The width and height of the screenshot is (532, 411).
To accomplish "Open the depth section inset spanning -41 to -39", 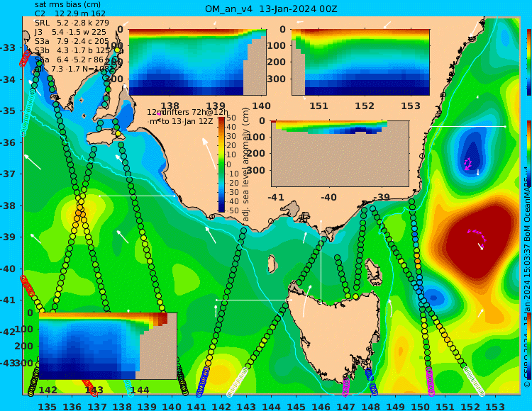I will coord(340,154).
